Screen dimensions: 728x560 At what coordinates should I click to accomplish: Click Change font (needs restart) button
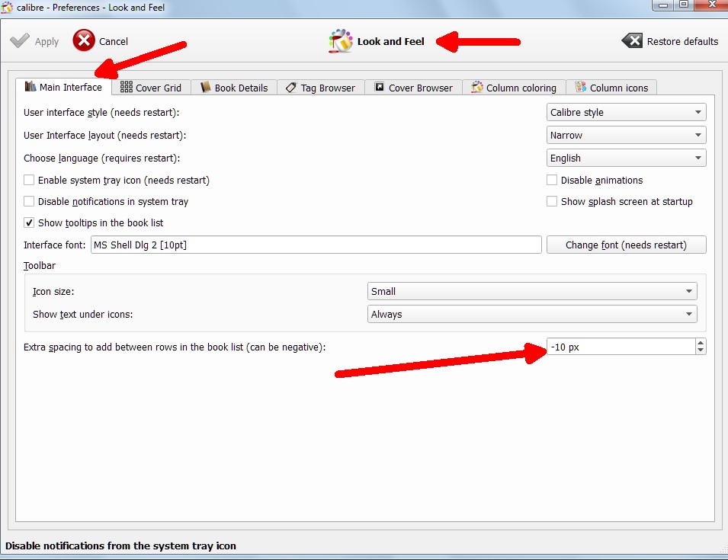point(627,245)
